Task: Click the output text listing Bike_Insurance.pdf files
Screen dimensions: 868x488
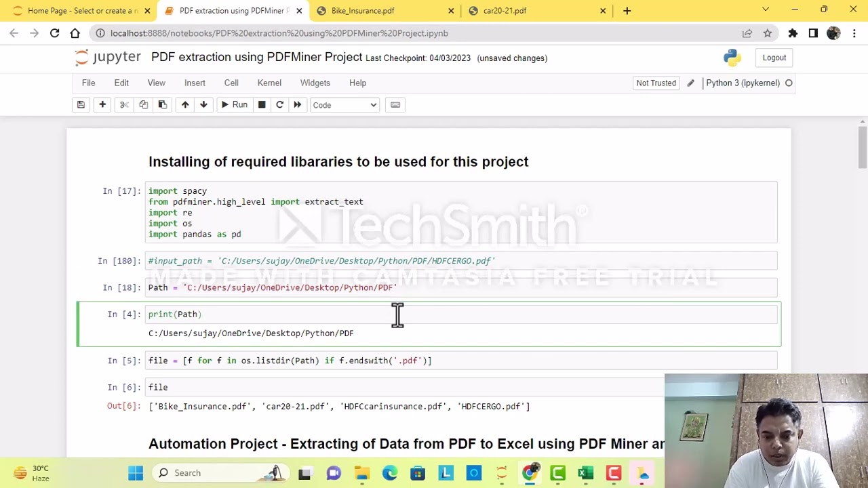Action: 339,407
